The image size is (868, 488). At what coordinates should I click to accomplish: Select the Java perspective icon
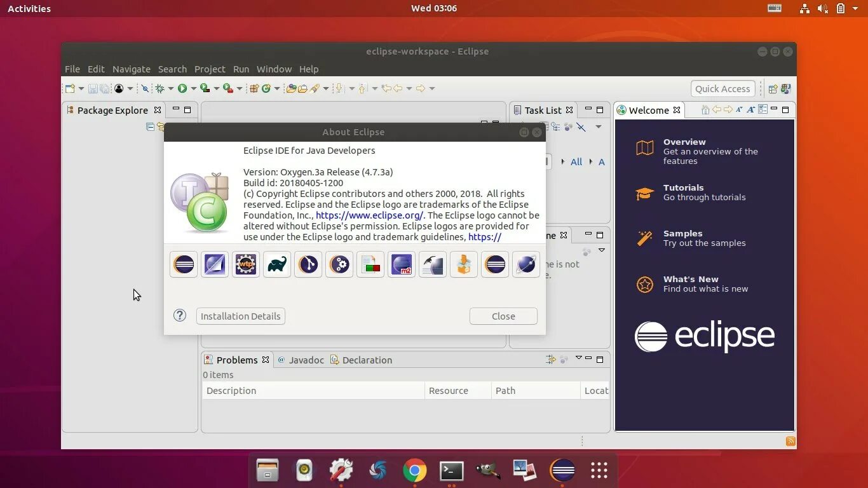pos(786,89)
